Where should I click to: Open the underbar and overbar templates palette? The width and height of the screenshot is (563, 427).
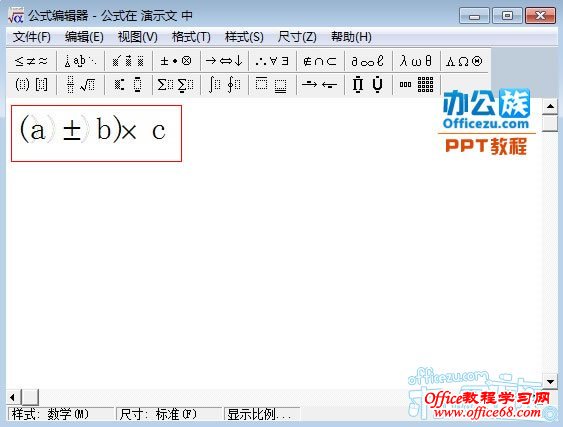click(x=272, y=85)
